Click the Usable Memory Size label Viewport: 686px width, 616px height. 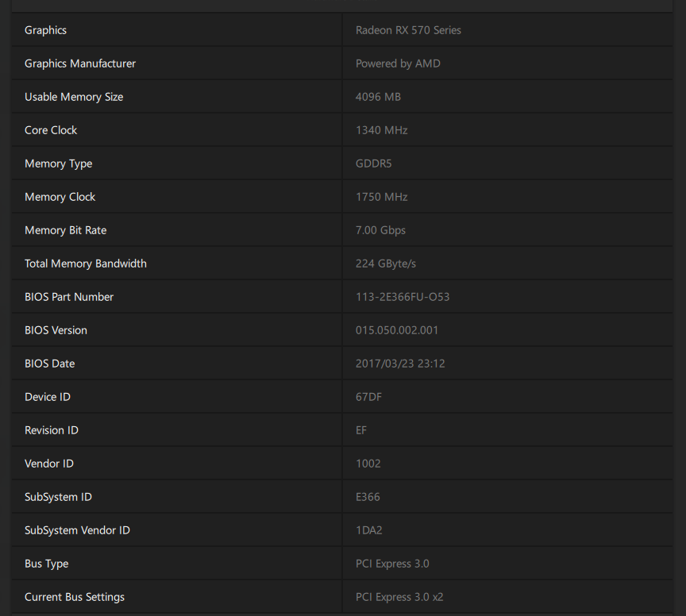tap(74, 97)
